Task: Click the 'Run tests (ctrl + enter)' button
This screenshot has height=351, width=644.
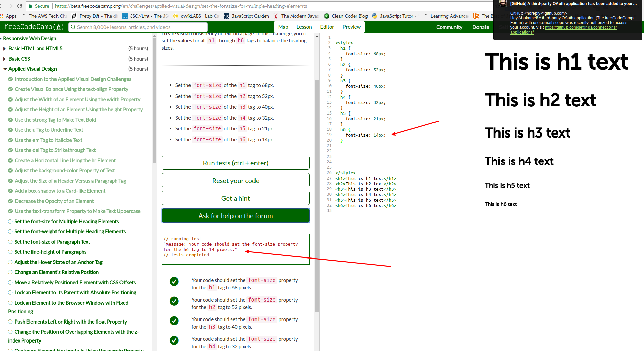Action: point(236,163)
